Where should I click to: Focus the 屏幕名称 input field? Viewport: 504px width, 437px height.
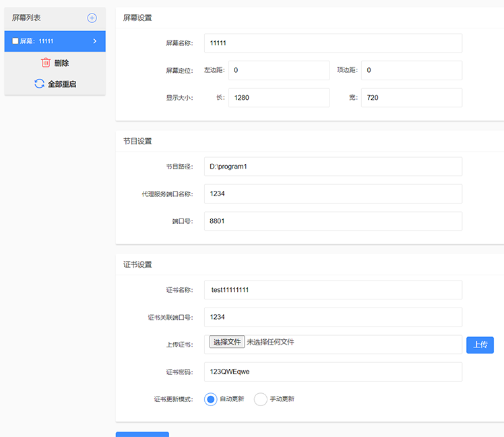(x=333, y=43)
